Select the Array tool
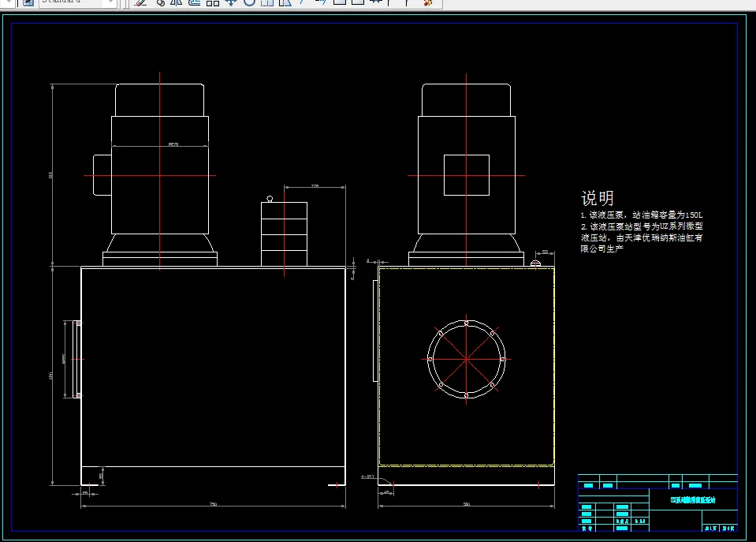756x542 pixels. [x=213, y=2]
